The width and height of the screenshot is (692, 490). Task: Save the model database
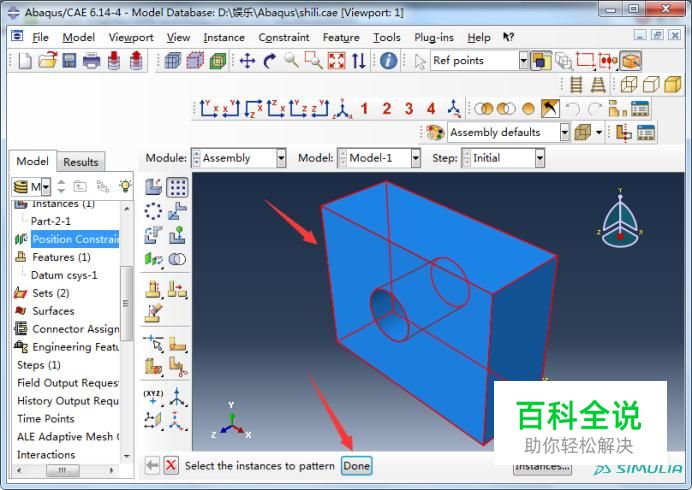tap(69, 60)
